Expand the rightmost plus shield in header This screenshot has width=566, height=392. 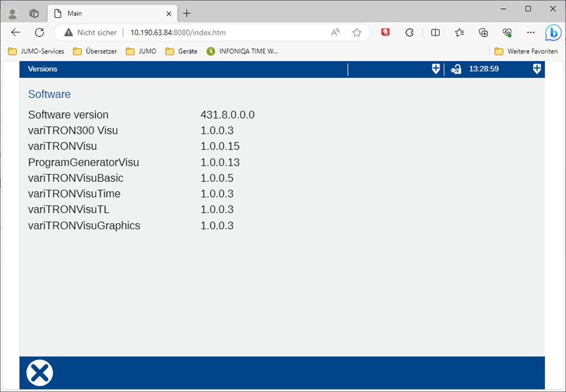tap(537, 69)
